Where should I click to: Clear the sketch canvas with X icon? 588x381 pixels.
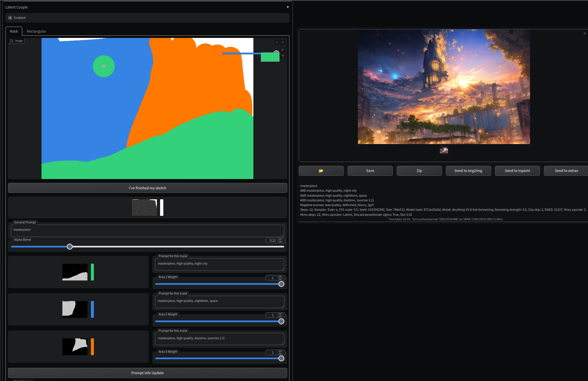pyautogui.click(x=283, y=42)
